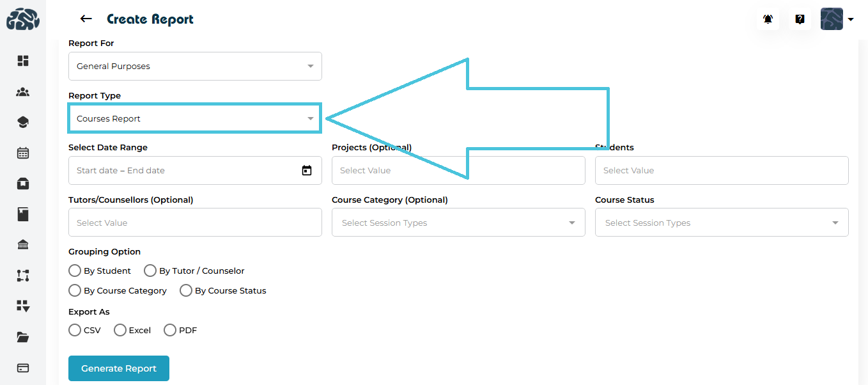868x385 pixels.
Task: Open the calendar icon in sidebar
Action: point(23,153)
